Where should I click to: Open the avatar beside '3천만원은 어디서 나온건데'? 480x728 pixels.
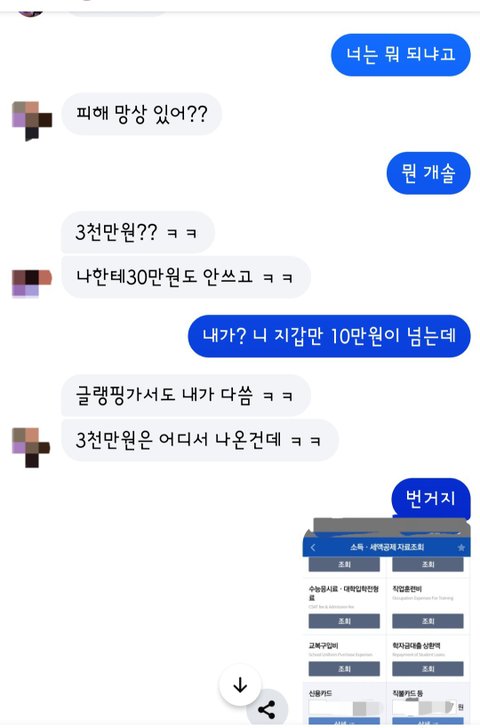32,447
